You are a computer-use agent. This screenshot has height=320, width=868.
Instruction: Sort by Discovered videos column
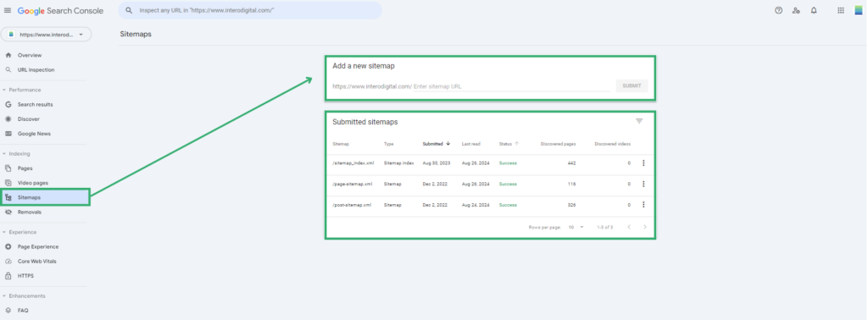pyautogui.click(x=612, y=144)
